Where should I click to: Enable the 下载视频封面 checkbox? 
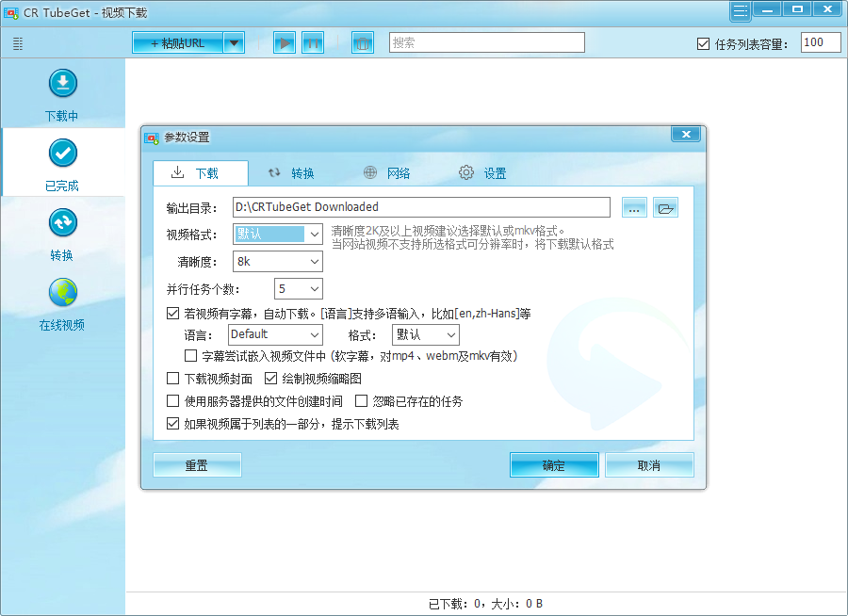[x=172, y=379]
